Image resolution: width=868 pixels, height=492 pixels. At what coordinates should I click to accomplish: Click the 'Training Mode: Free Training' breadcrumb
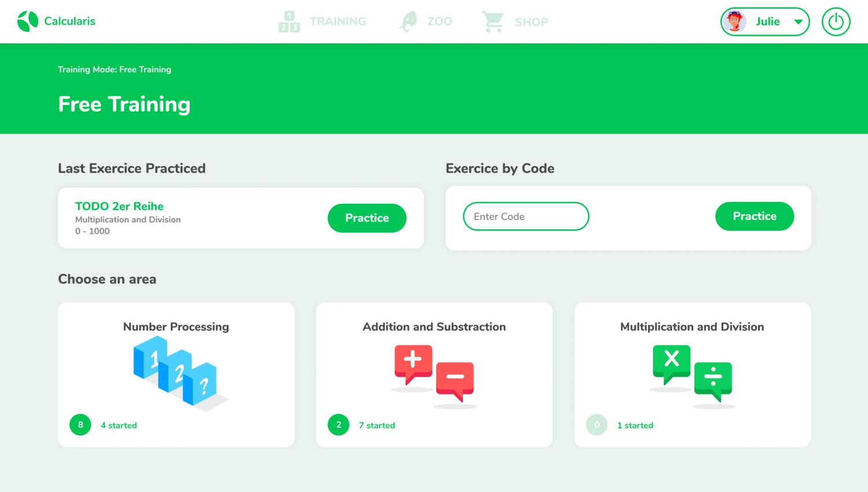click(x=115, y=69)
